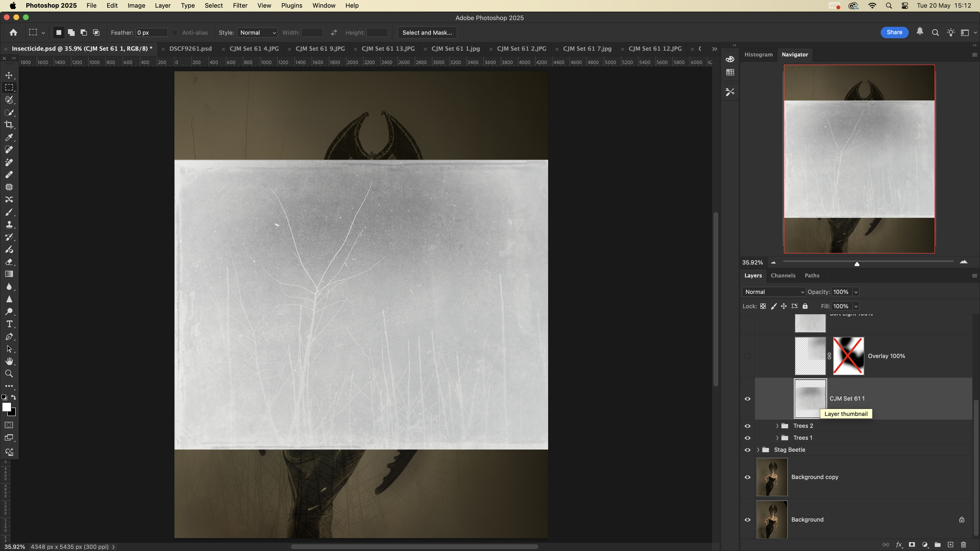The width and height of the screenshot is (980, 551).
Task: Select the Background copy layer thumbnail
Action: coord(772,477)
